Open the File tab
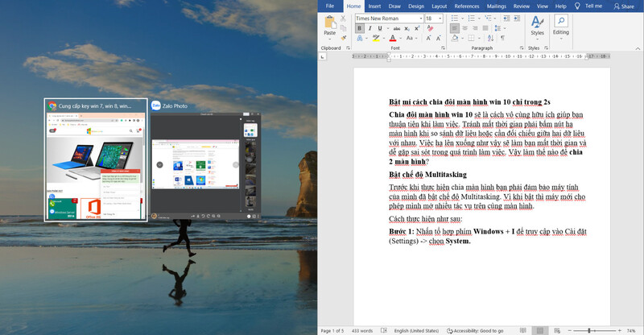This screenshot has height=335, width=644. pyautogui.click(x=330, y=6)
